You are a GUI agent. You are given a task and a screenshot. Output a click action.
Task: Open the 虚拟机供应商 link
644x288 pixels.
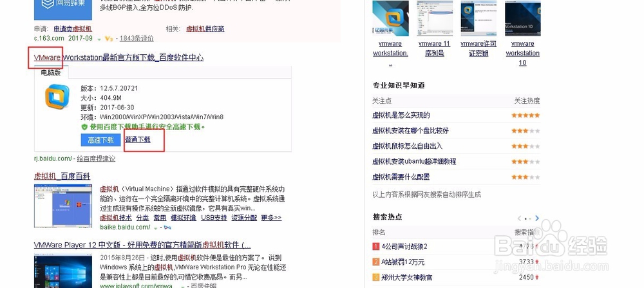205,29
